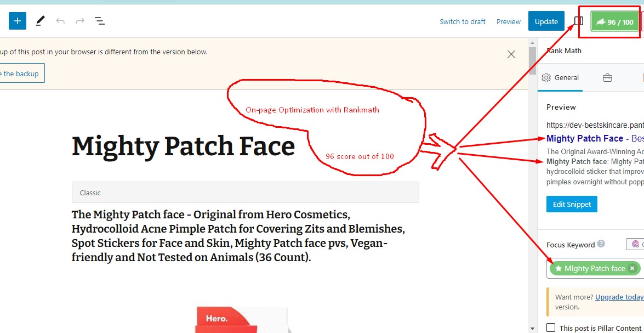
Task: Dismiss the backup notice with X
Action: point(511,54)
